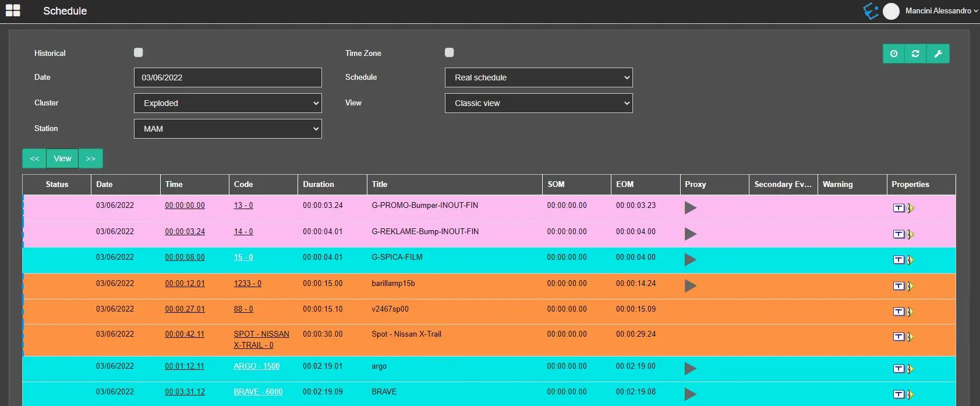Open the app grid menu icon
The width and height of the screenshot is (980, 406).
tap(13, 10)
